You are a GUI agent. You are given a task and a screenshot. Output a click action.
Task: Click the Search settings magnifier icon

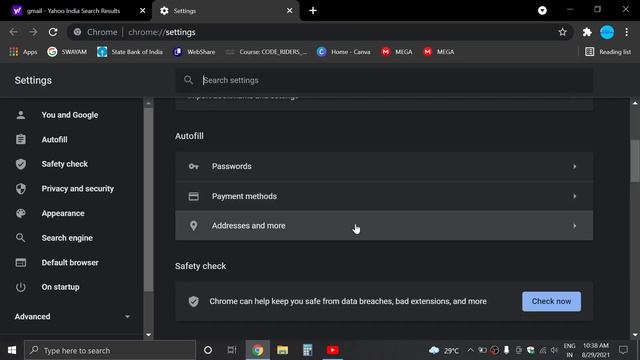click(188, 80)
